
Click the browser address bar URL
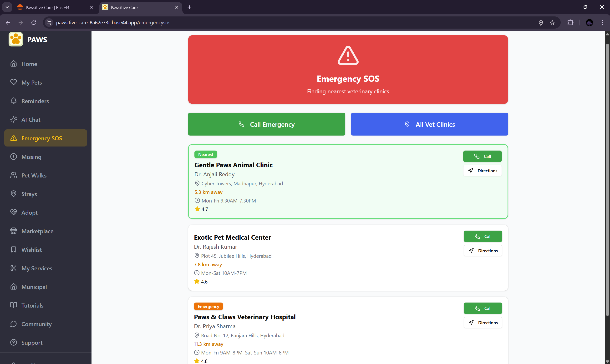click(113, 23)
